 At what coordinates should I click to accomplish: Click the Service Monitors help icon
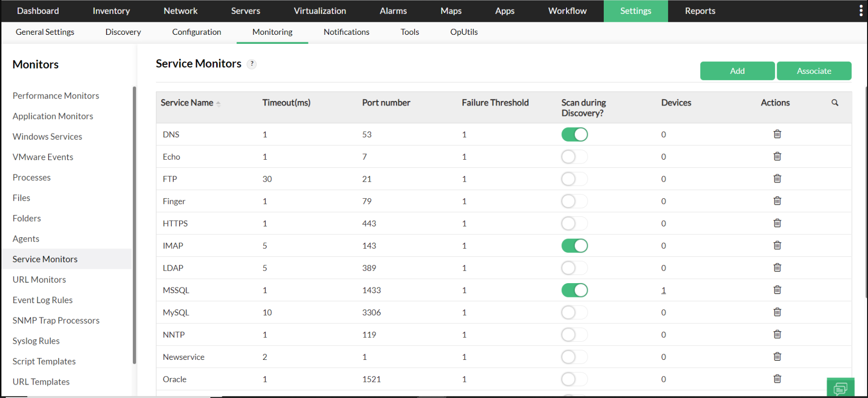click(252, 64)
